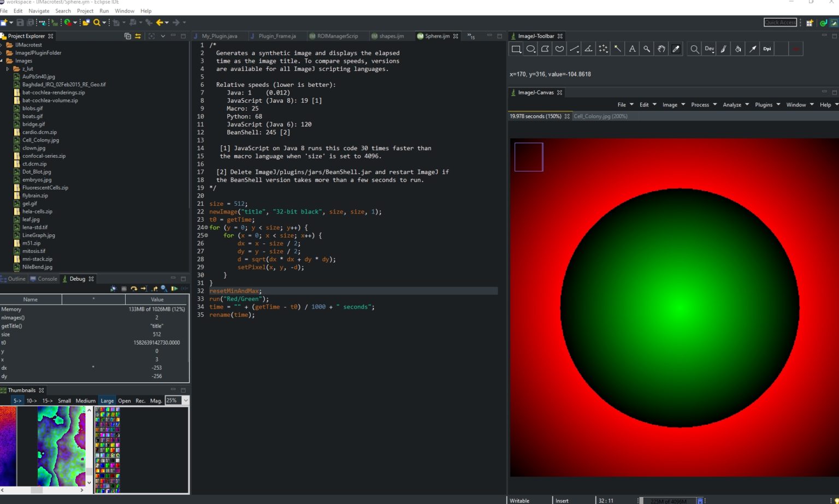Screen dimensions: 839x504
Task: Select the paintbrush tool
Action: 723,48
